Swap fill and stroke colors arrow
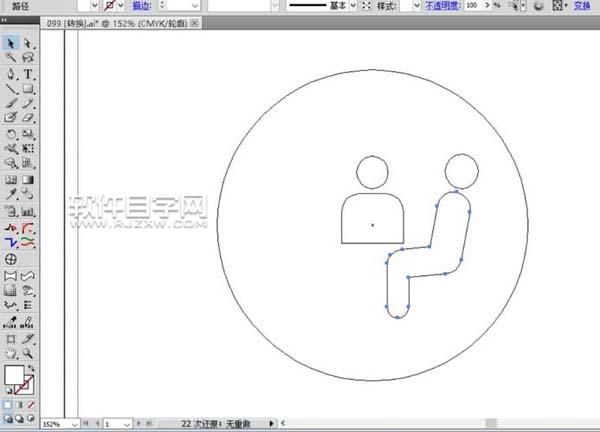 [31, 368]
